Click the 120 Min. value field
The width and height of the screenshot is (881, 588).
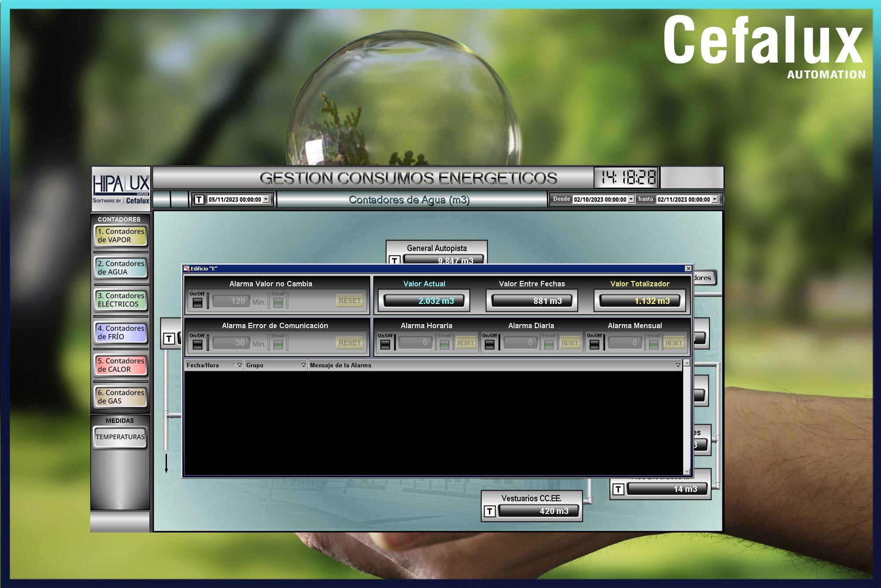pyautogui.click(x=231, y=301)
